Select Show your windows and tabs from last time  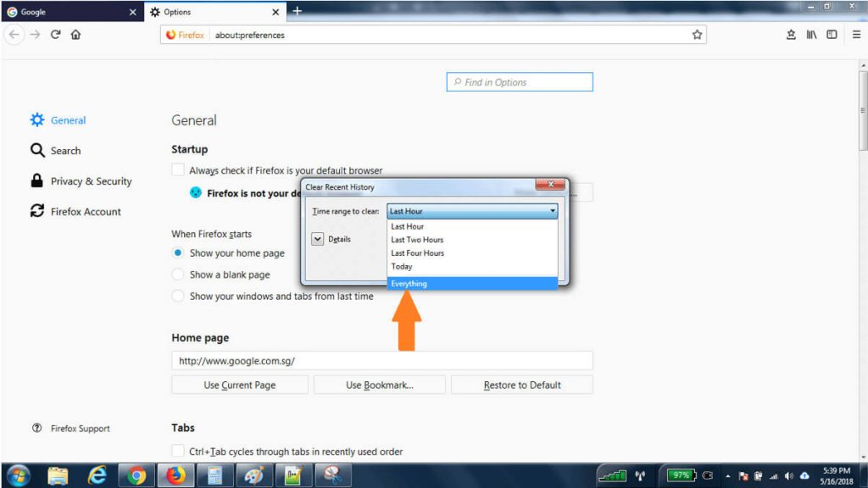(x=178, y=296)
